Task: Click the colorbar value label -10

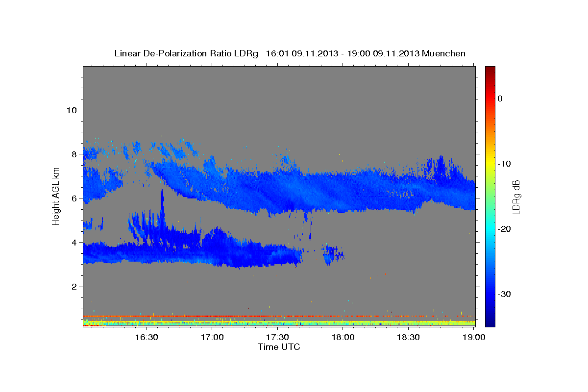Action: click(x=505, y=164)
